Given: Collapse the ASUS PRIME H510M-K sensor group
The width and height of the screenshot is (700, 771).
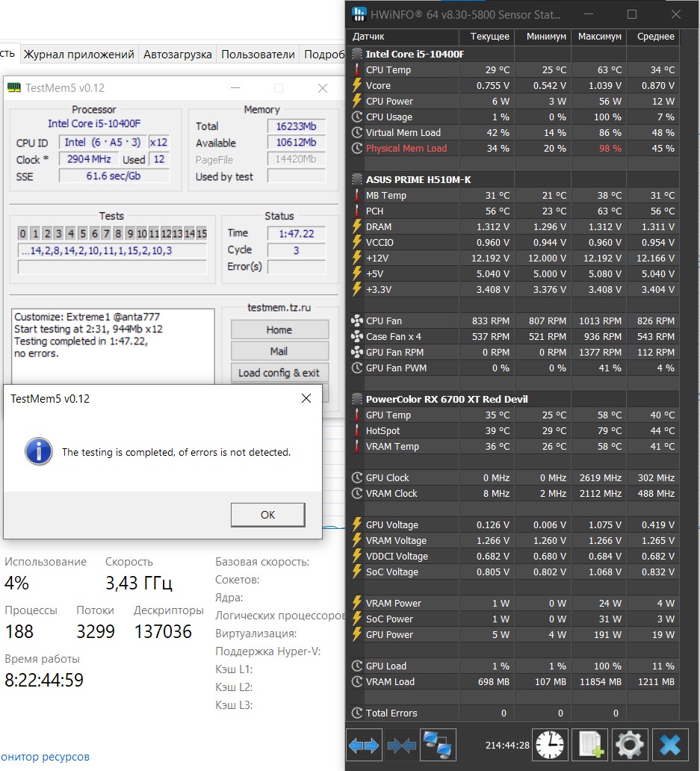Looking at the screenshot, I should pos(418,179).
